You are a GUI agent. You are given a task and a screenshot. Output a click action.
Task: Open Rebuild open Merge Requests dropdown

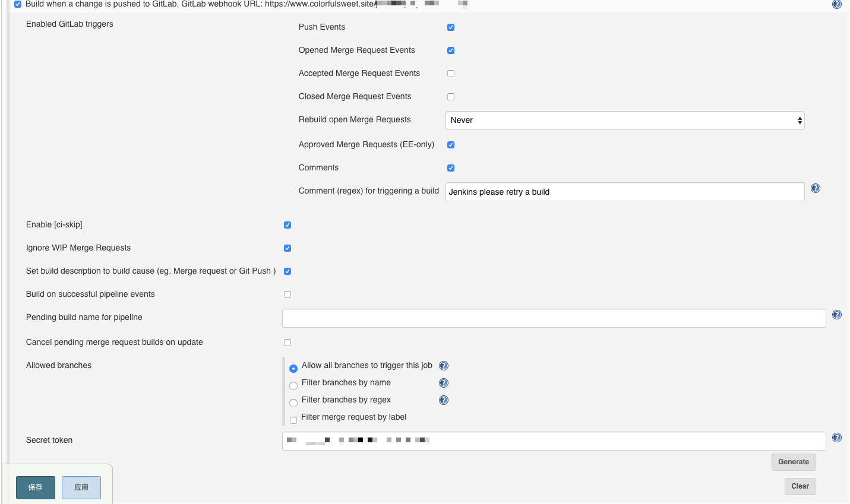(x=624, y=121)
